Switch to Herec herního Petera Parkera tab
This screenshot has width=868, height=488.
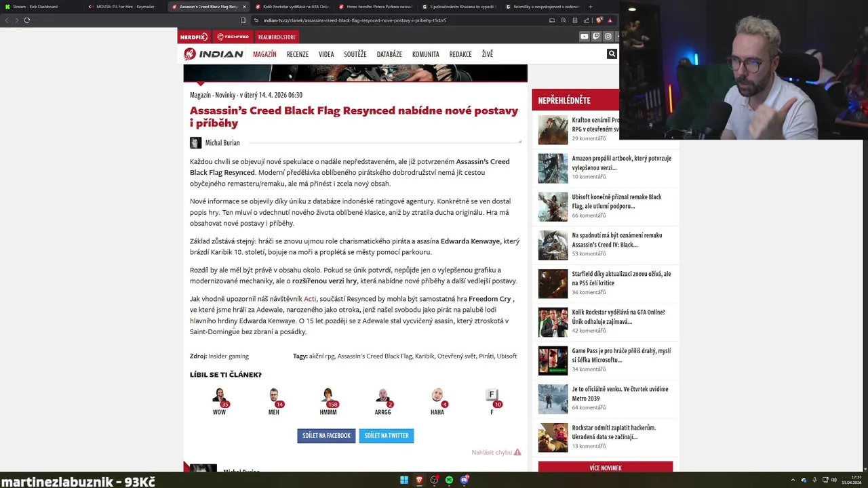pyautogui.click(x=375, y=7)
